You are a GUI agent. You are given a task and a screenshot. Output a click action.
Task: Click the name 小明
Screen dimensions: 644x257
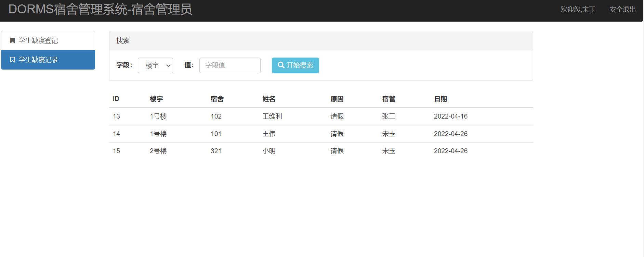[269, 151]
